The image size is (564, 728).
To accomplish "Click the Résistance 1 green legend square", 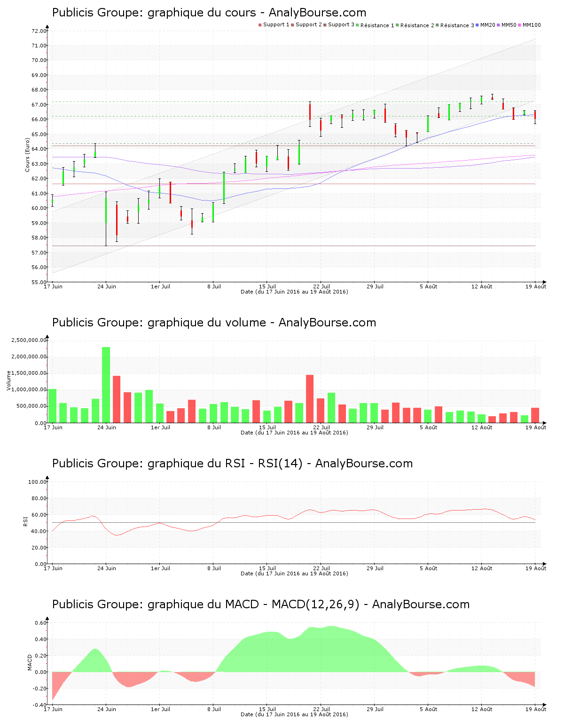I will click(358, 25).
